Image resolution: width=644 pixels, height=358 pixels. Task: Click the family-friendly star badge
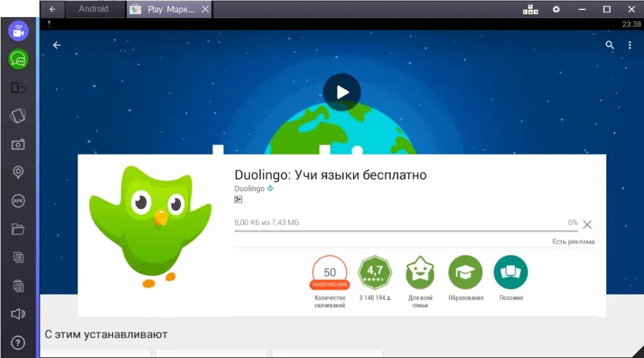point(420,273)
